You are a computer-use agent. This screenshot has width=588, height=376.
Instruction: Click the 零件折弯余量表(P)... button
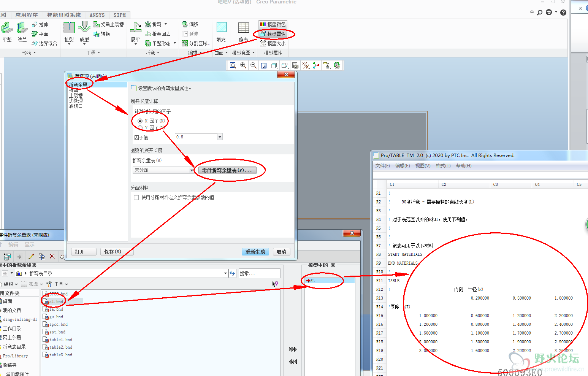click(x=227, y=170)
